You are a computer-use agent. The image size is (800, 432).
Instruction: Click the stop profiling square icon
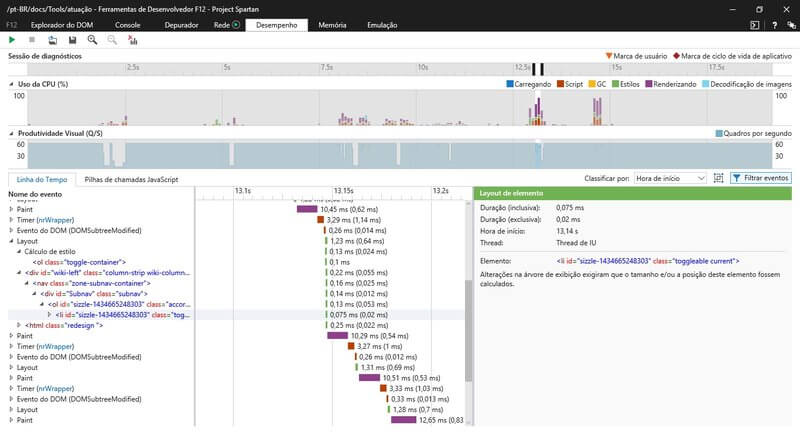point(32,40)
